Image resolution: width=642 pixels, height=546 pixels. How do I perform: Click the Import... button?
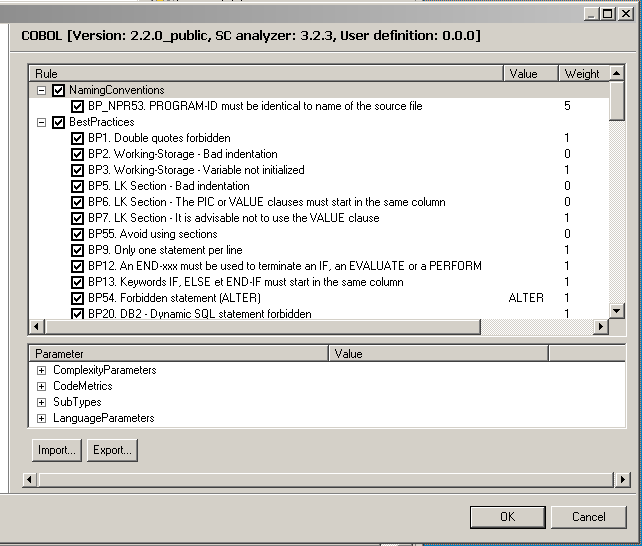(57, 450)
